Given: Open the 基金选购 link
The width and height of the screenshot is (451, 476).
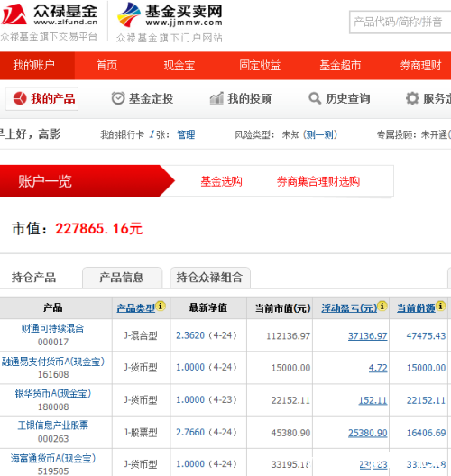Looking at the screenshot, I should 221,181.
